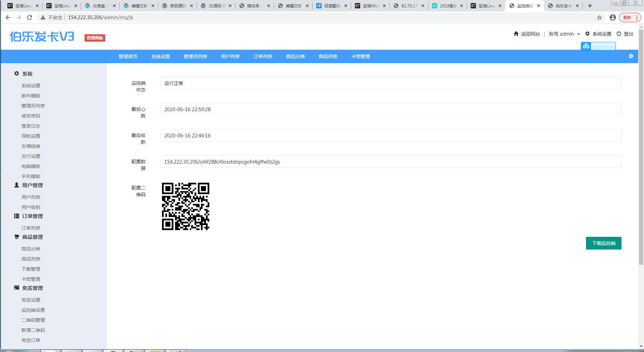Open 新增二维码 in the sidebar
This screenshot has height=352, width=644.
pyautogui.click(x=33, y=330)
